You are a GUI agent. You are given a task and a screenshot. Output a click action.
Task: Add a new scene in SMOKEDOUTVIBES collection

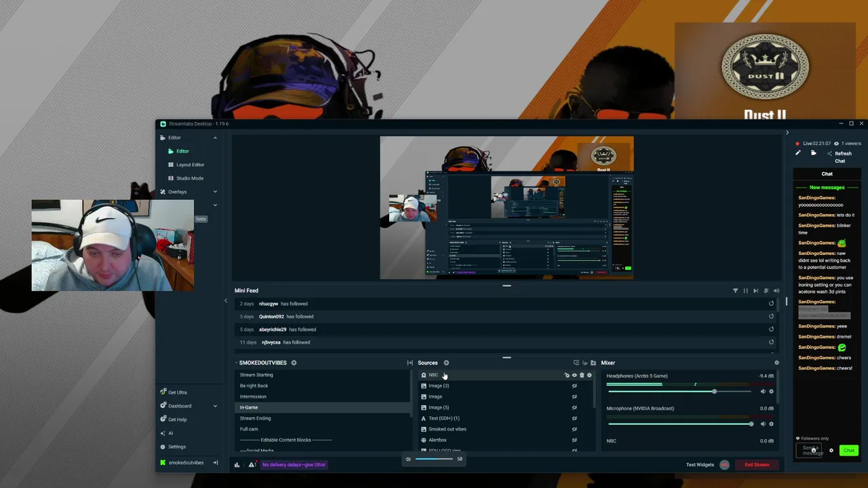pos(294,363)
